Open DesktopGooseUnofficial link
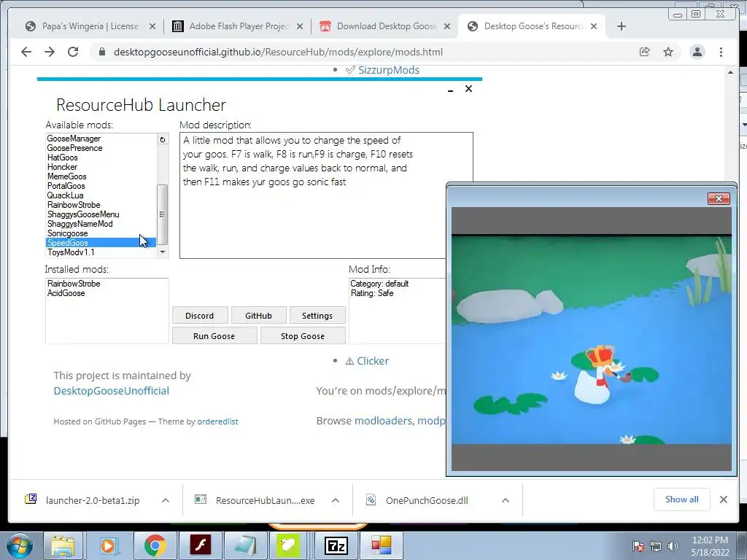 coord(111,391)
